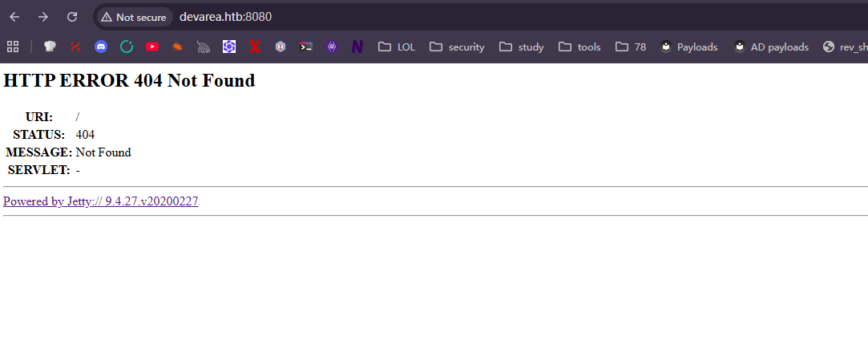The height and width of the screenshot is (353, 868).
Task: Click the SERVLET: label
Action: (39, 170)
